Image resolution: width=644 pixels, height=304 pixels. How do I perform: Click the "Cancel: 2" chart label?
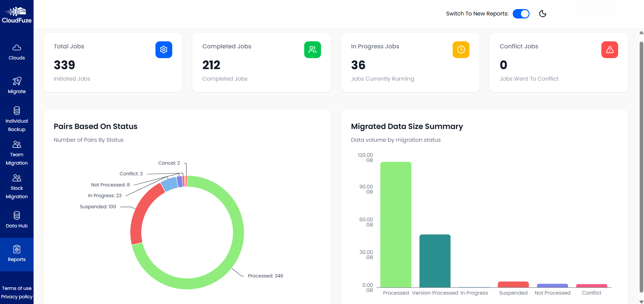pos(169,163)
